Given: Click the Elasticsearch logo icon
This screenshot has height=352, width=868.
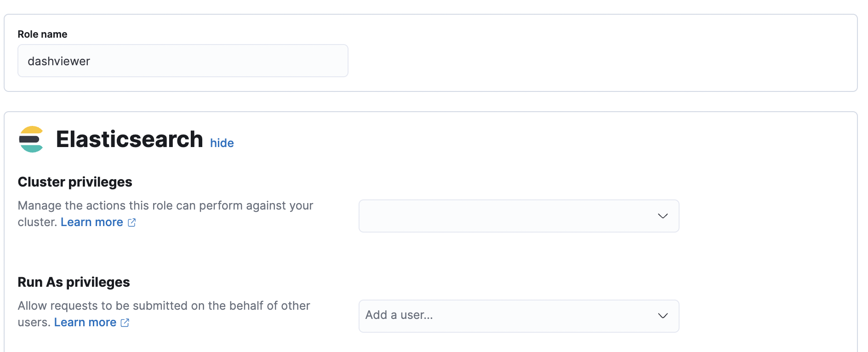Looking at the screenshot, I should [31, 139].
